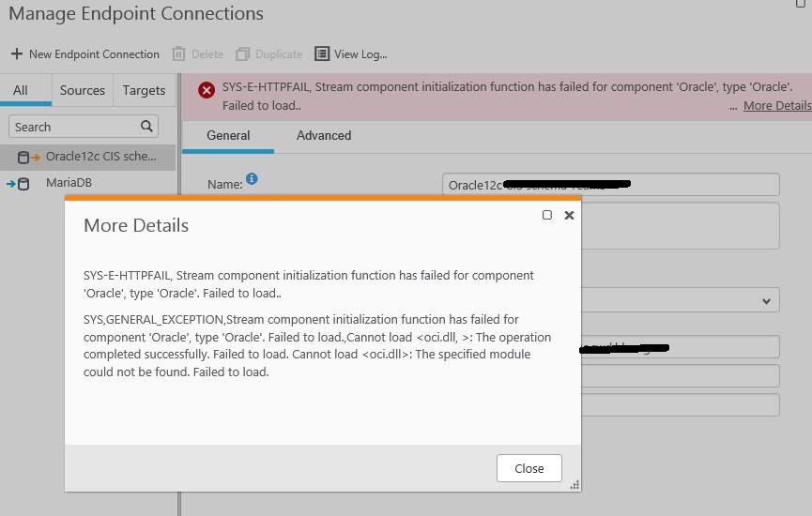Open View Log from the toolbar

(350, 54)
